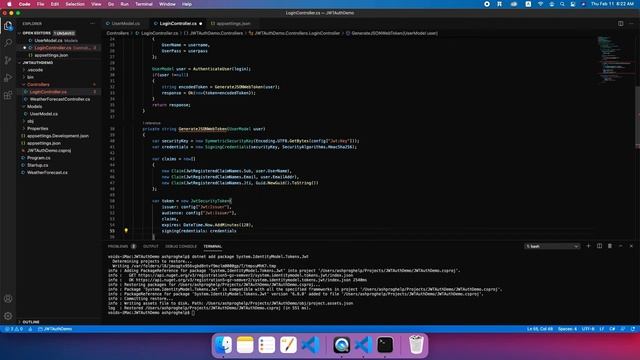Switch to the UserModel.cs editor tab

click(126, 24)
